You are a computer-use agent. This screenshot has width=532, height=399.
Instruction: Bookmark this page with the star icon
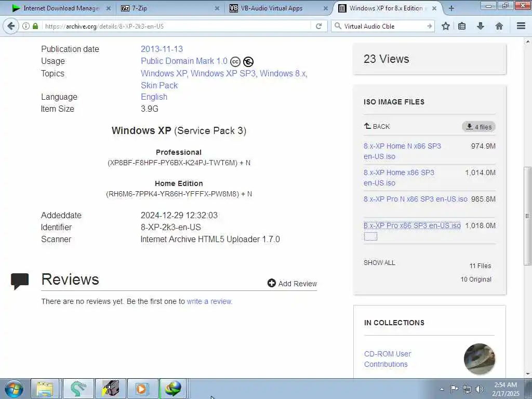point(445,26)
